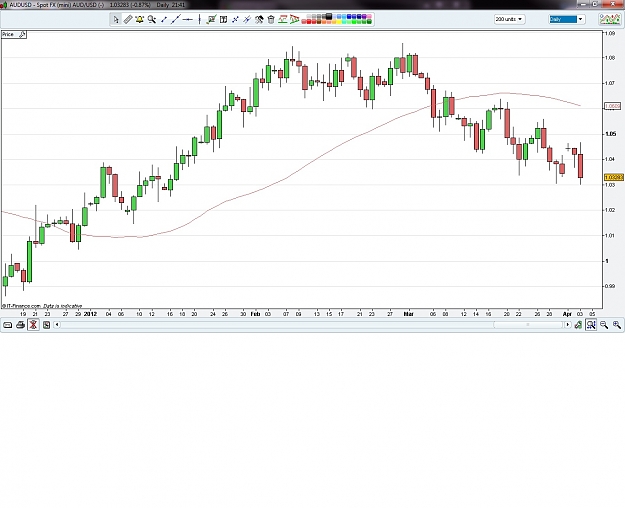This screenshot has width=625, height=508.
Task: Select the long trend line tool
Action: coord(176,19)
